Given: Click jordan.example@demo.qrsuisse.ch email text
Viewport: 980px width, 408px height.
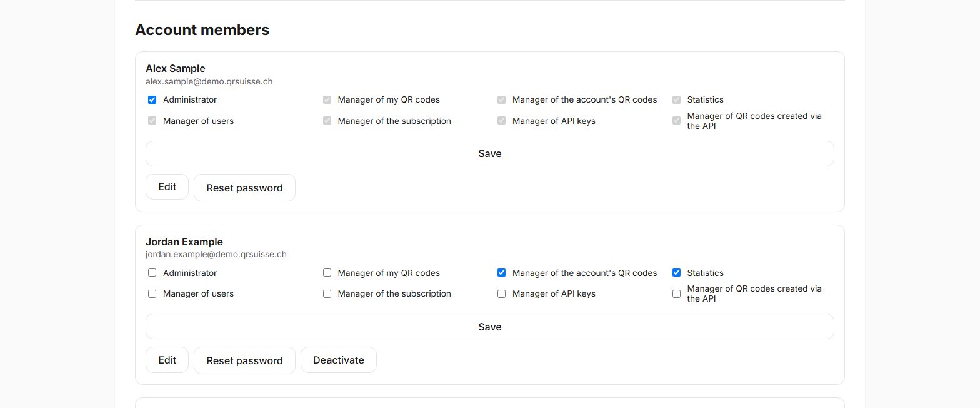Looking at the screenshot, I should pyautogui.click(x=216, y=254).
